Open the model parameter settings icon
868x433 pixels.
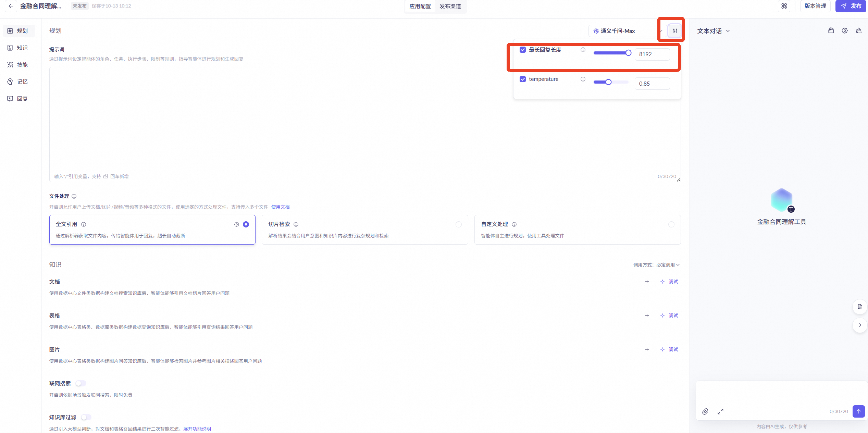coord(674,31)
